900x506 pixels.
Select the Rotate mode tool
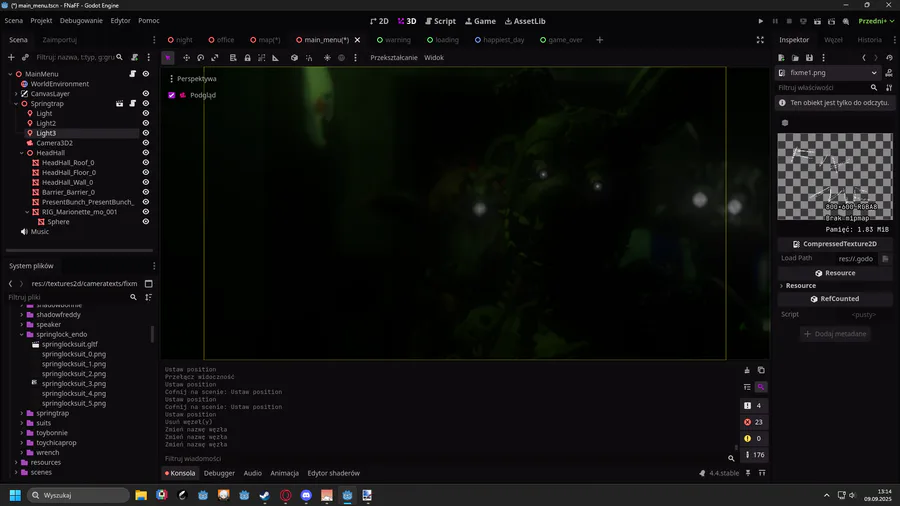click(x=200, y=57)
